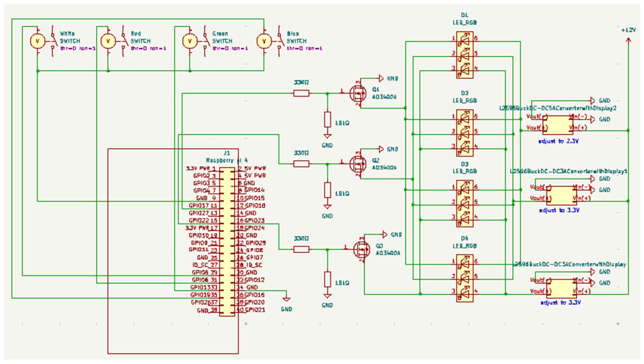The width and height of the screenshot is (644, 364).
Task: Select the Green switch voltage source circle
Action: [190, 41]
